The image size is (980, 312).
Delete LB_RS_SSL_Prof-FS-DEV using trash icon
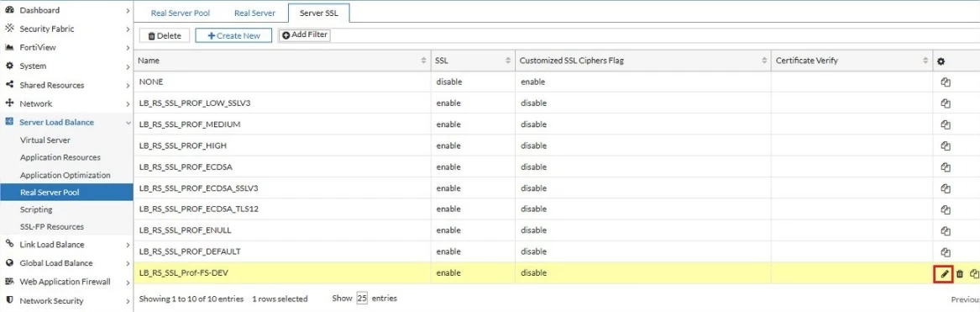pyautogui.click(x=959, y=274)
